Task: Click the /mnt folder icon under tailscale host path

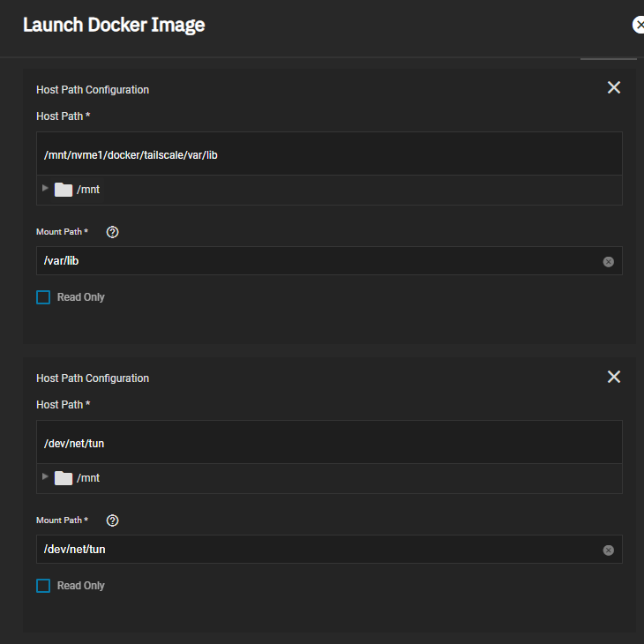Action: pos(64,190)
